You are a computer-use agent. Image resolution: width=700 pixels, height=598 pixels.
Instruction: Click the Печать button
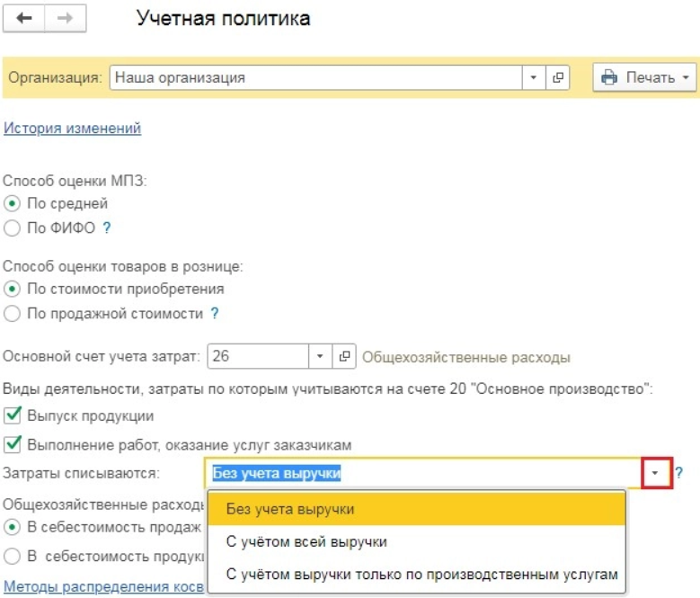pos(645,78)
